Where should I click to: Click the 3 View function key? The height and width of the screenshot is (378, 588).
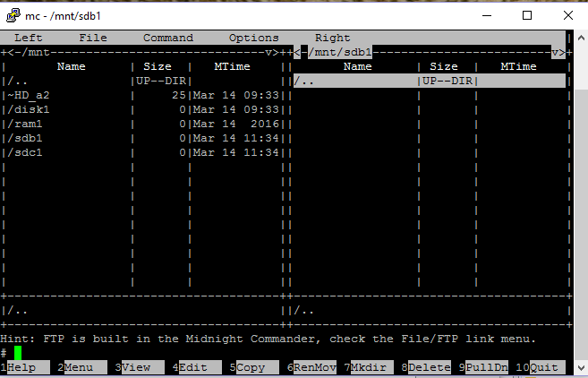(140, 367)
